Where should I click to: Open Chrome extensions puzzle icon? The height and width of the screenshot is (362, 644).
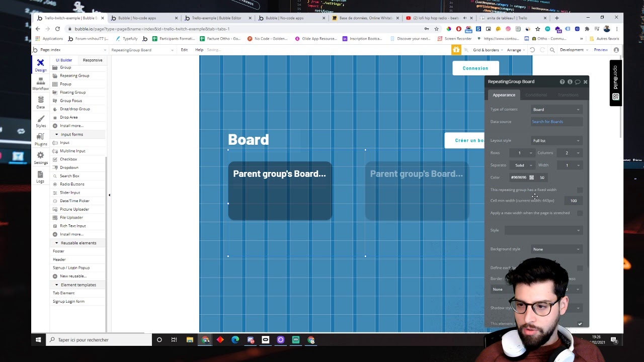tap(587, 29)
